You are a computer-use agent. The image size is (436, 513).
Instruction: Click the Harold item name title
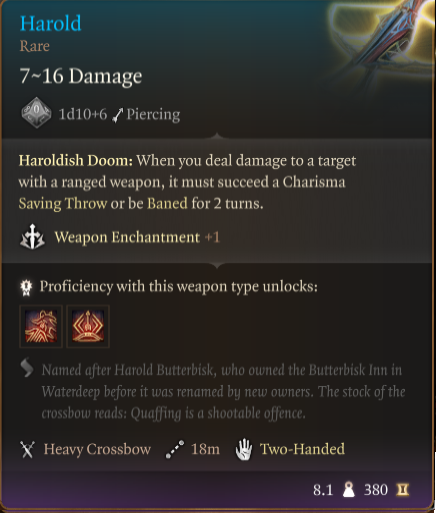coord(51,23)
